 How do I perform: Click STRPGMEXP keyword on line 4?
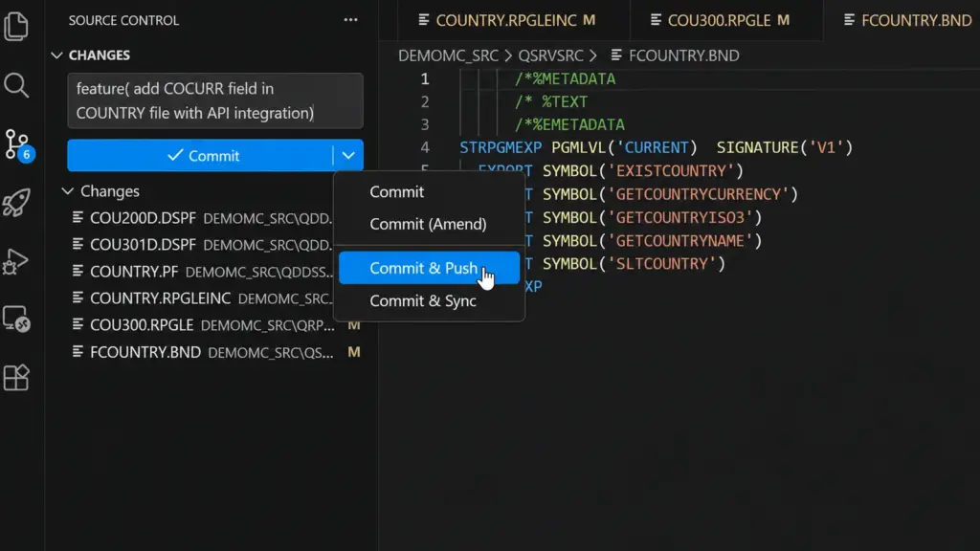pos(501,147)
